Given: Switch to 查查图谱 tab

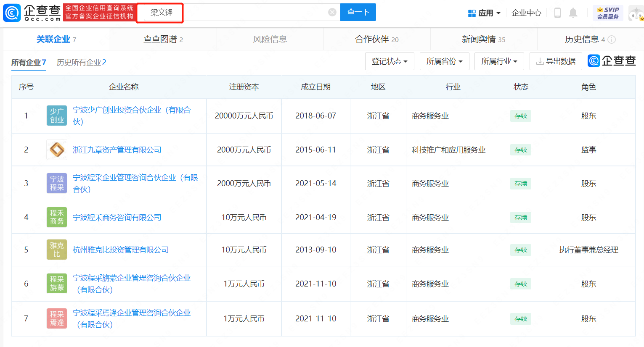Looking at the screenshot, I should (x=163, y=39).
